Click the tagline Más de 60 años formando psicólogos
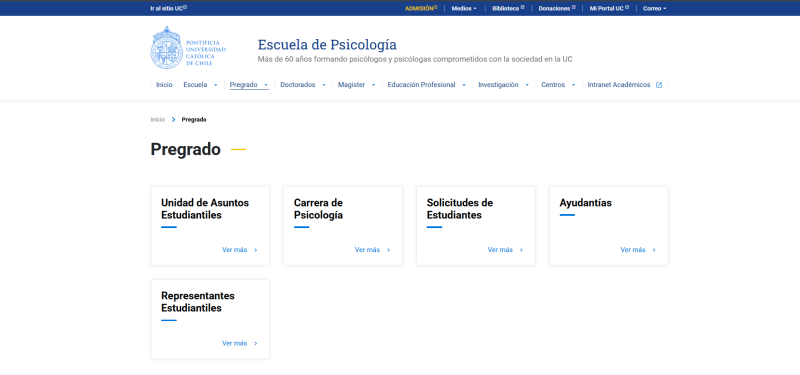Viewport: 800px width, 375px height. [415, 59]
